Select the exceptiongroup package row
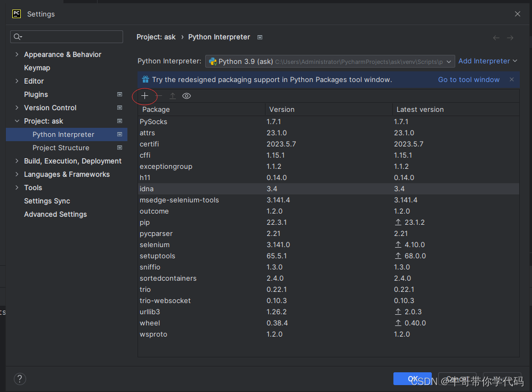Viewport: 532px width, 392px height. pos(328,166)
